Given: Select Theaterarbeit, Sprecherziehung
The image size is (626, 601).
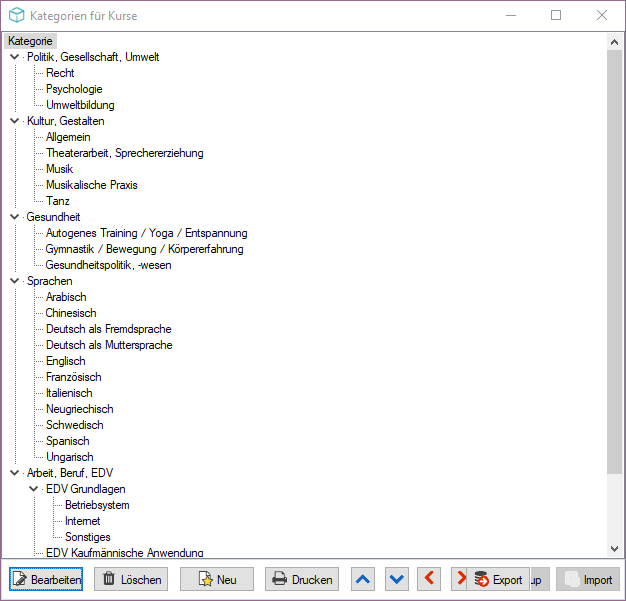Looking at the screenshot, I should coord(125,153).
